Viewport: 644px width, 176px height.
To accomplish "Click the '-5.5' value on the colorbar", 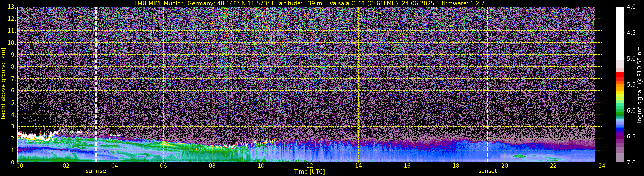I will (x=630, y=85).
